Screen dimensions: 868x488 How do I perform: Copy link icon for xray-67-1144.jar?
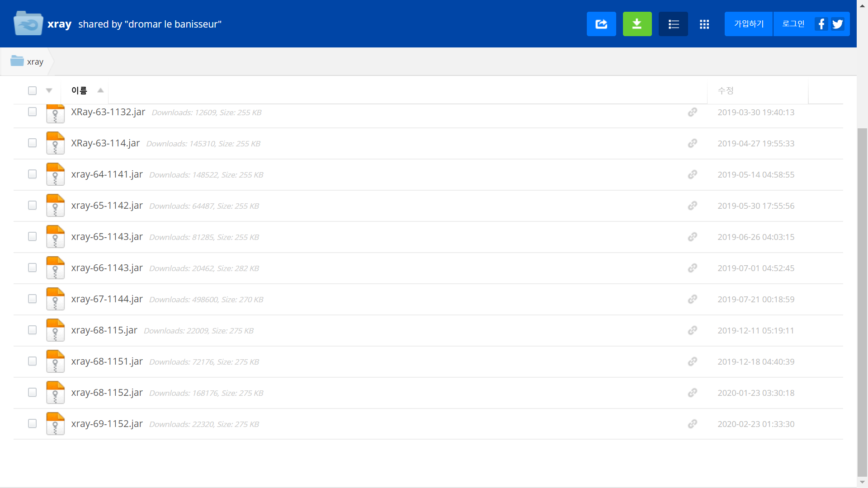coord(692,299)
